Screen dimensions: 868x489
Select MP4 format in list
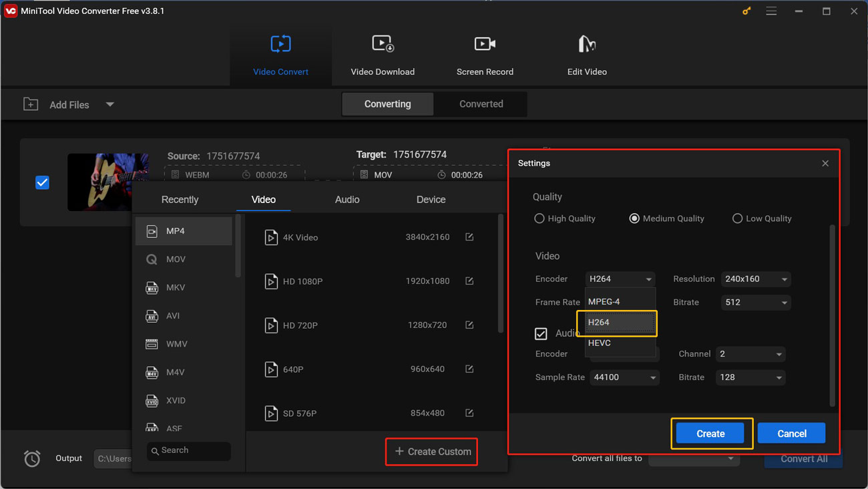pyautogui.click(x=184, y=231)
